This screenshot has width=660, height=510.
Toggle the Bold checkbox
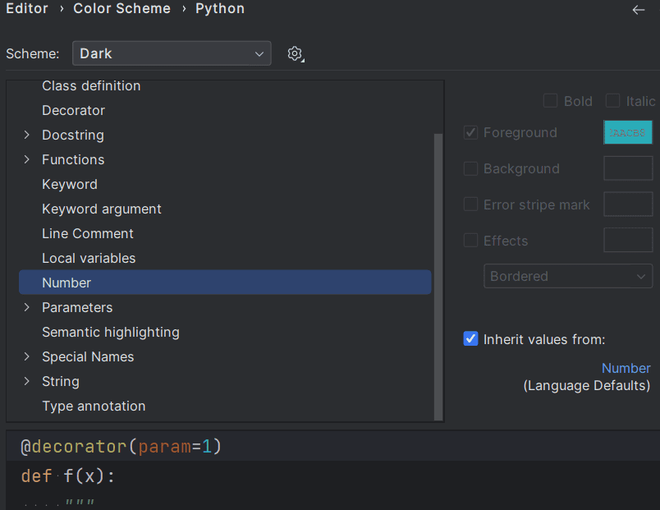[x=550, y=101]
